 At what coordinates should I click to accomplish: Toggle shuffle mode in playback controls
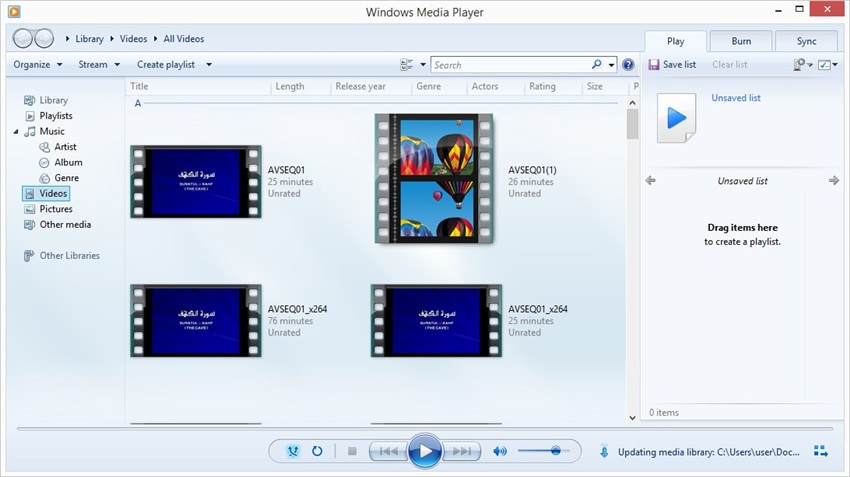point(293,451)
